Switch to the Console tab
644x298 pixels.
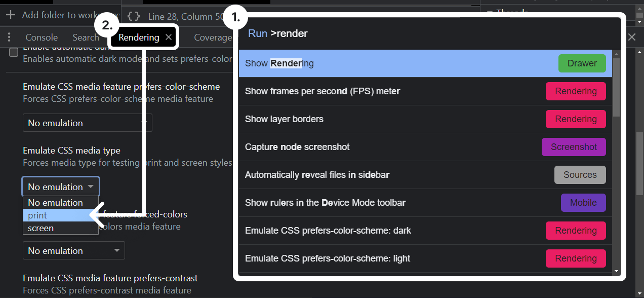[42, 38]
